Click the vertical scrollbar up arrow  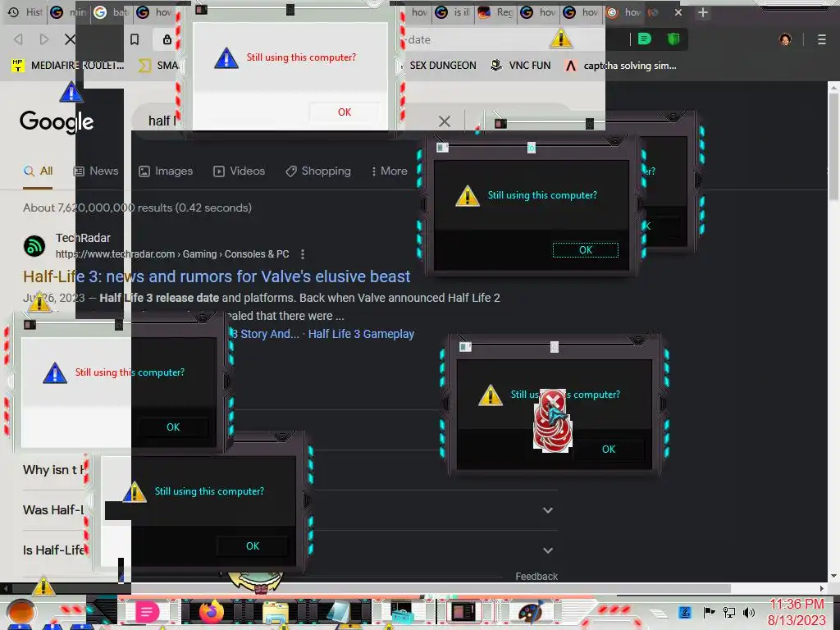[833, 86]
